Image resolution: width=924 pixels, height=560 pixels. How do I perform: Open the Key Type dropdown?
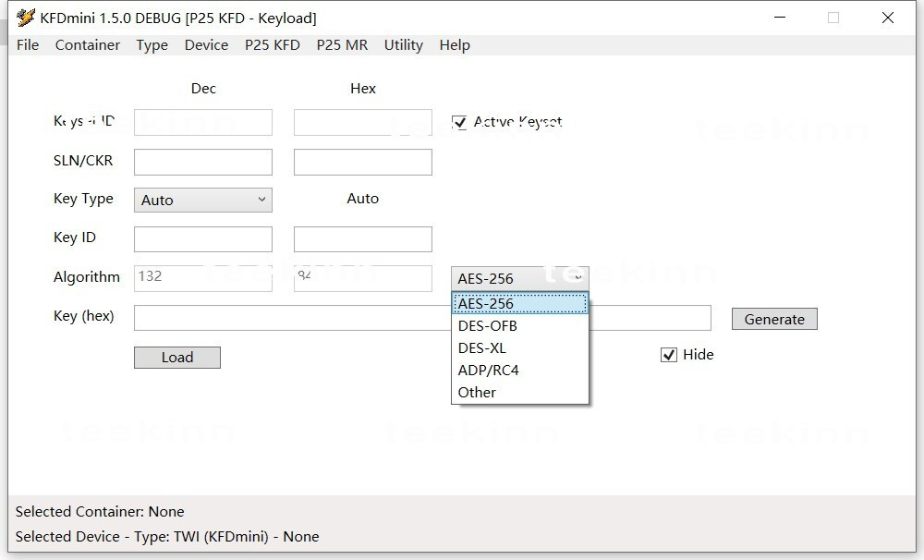coord(202,200)
